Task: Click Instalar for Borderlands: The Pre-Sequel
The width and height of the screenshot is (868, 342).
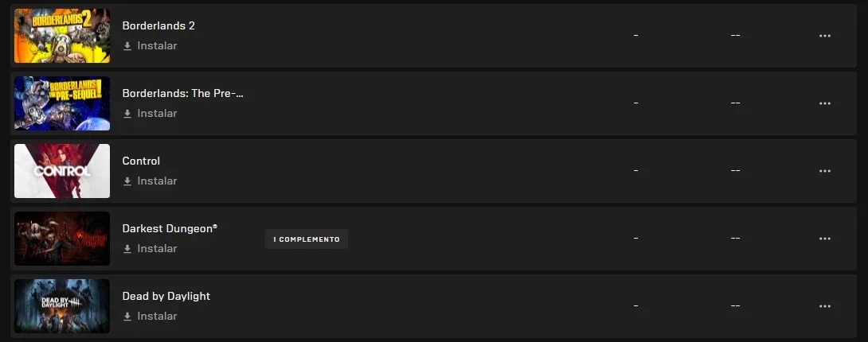Action: [157, 113]
